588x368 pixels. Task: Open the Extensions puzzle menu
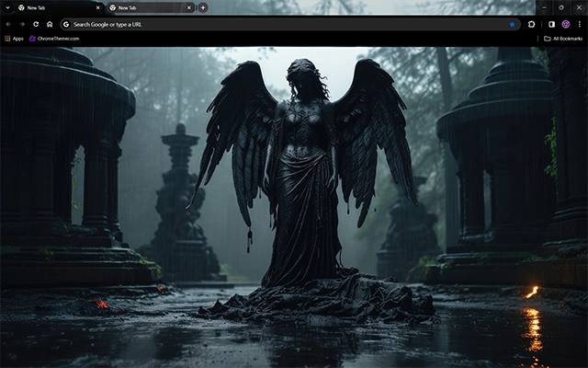pos(531,25)
